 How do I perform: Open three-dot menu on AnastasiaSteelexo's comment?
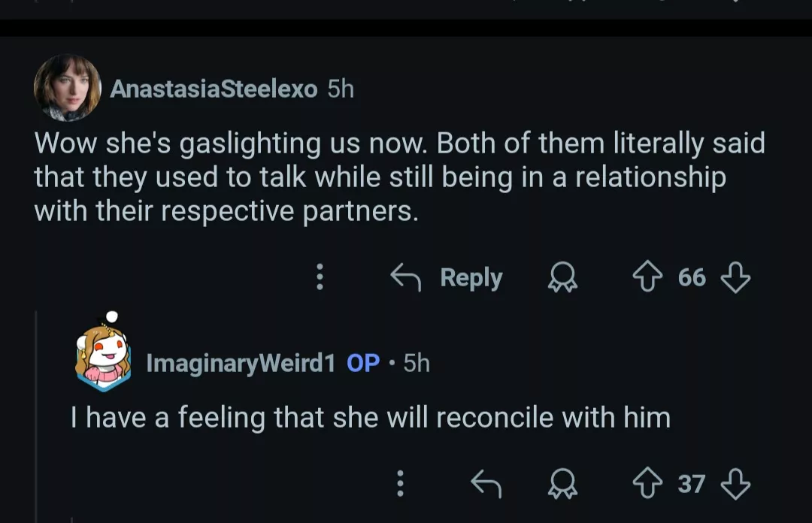click(x=320, y=277)
